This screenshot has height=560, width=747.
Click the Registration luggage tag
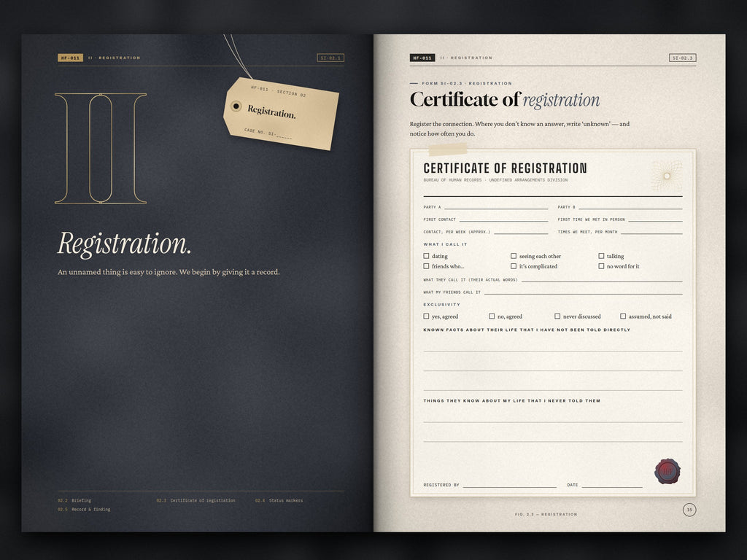click(281, 114)
